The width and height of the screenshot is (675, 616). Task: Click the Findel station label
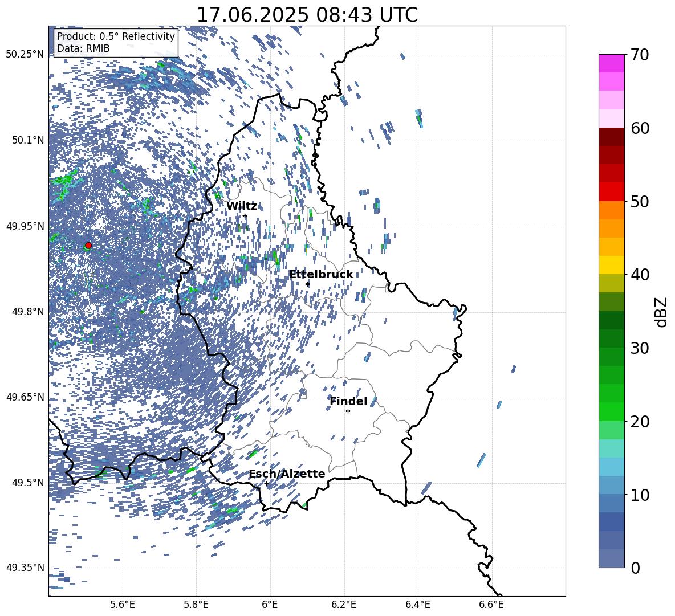click(349, 401)
